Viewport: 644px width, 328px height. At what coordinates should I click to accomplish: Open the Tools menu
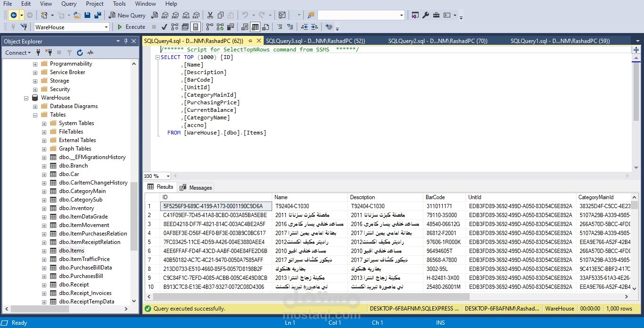[x=120, y=4]
